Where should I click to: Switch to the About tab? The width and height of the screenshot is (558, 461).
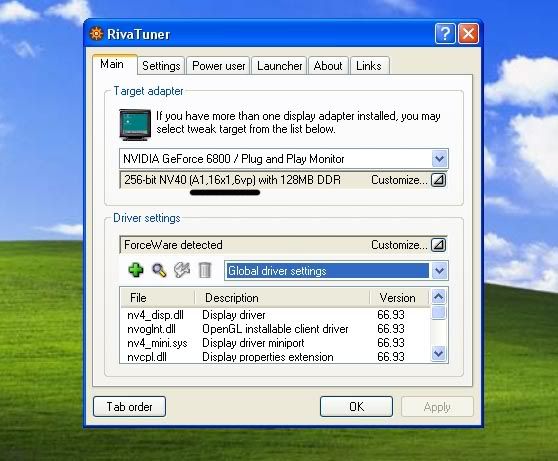click(x=328, y=66)
